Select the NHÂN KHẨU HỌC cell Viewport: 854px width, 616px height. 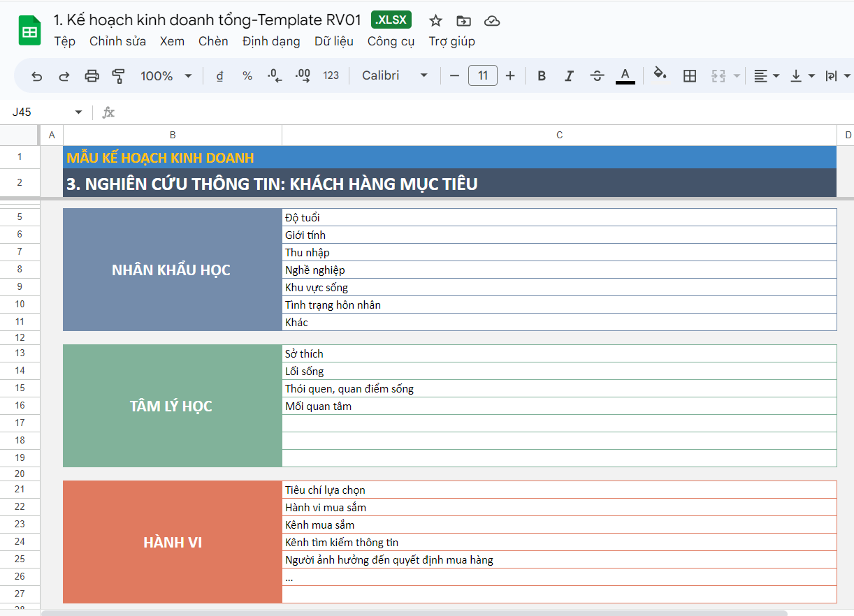point(172,270)
